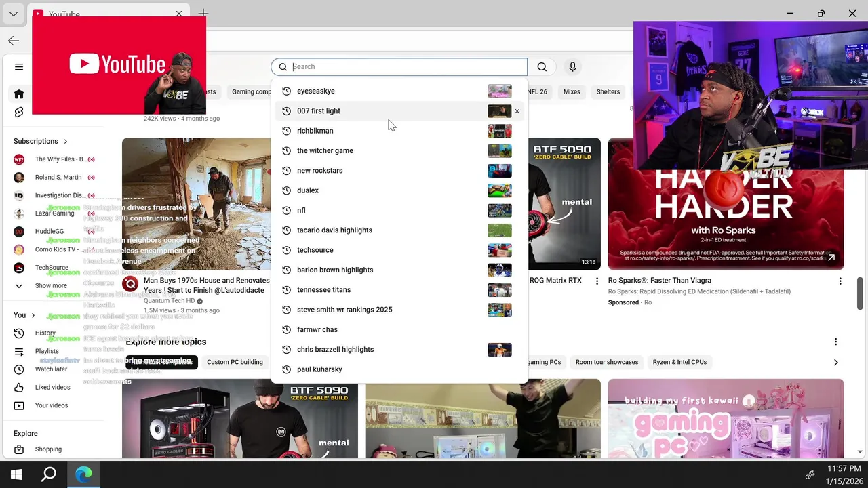The height and width of the screenshot is (488, 868).
Task: Select 'paul kuharsky' suggestion
Action: pos(400,369)
